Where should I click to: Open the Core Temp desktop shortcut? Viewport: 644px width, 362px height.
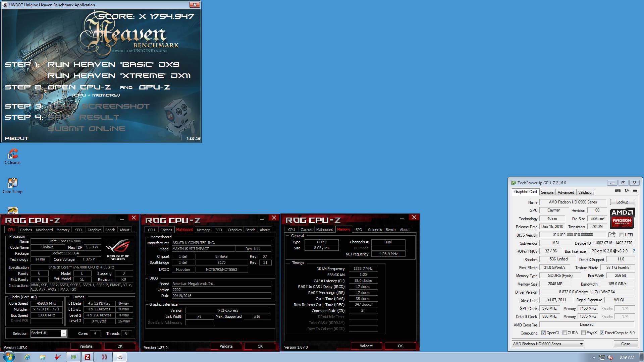(x=13, y=186)
